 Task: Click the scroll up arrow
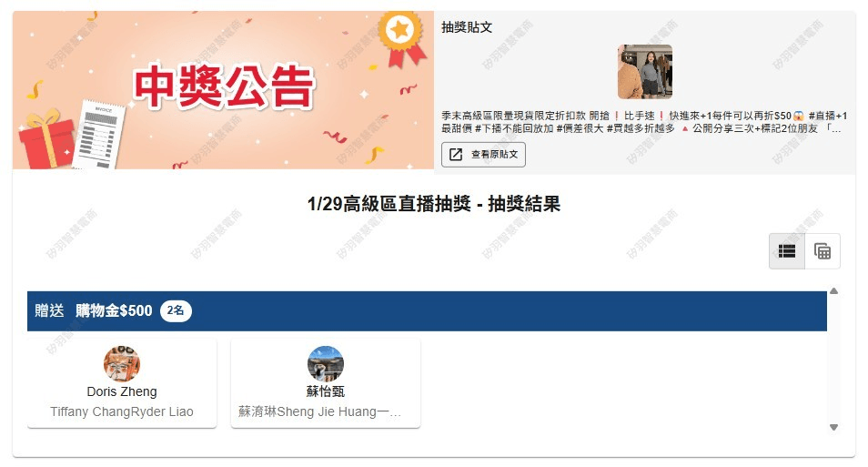point(833,290)
